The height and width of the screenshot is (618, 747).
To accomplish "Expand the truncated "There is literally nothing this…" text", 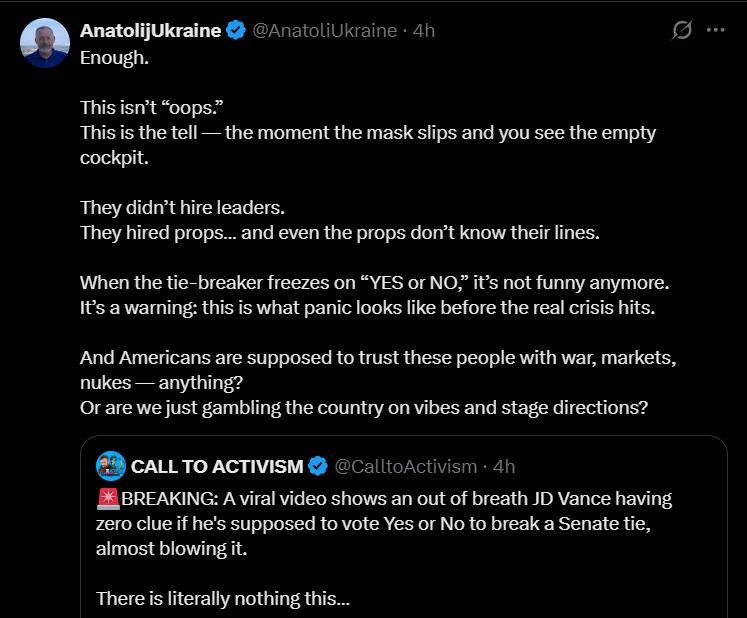I will point(223,598).
